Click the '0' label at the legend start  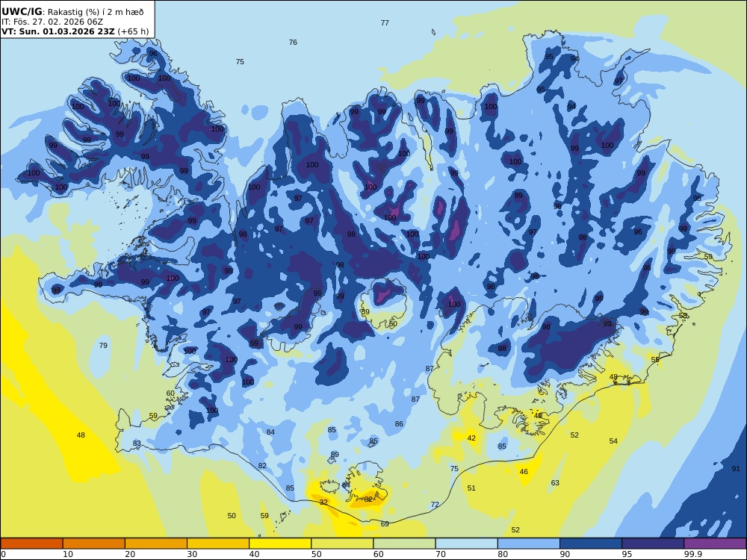coord(3,554)
